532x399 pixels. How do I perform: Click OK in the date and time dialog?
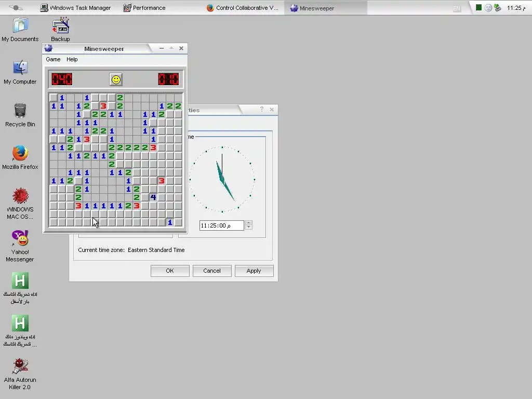click(x=170, y=271)
